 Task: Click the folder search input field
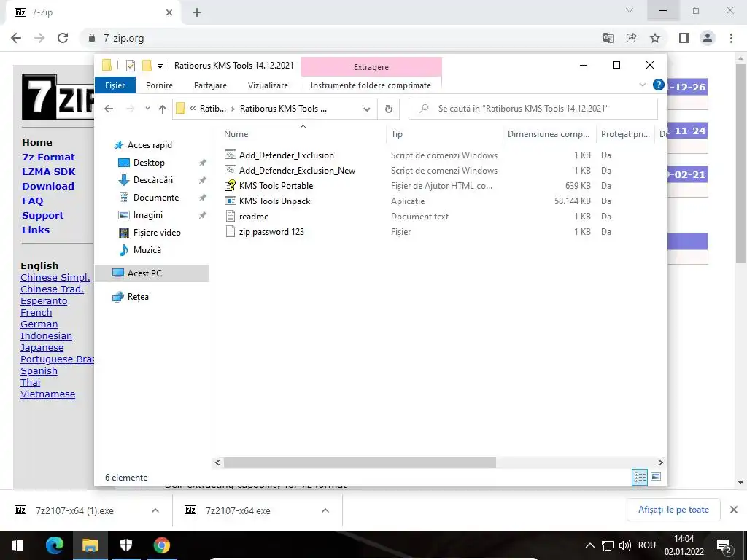click(x=533, y=109)
